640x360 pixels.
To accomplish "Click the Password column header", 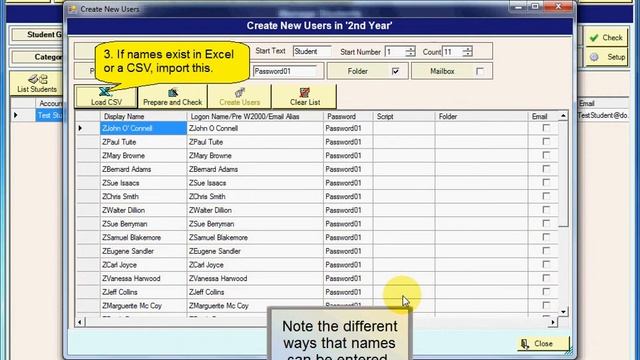I will (348, 116).
